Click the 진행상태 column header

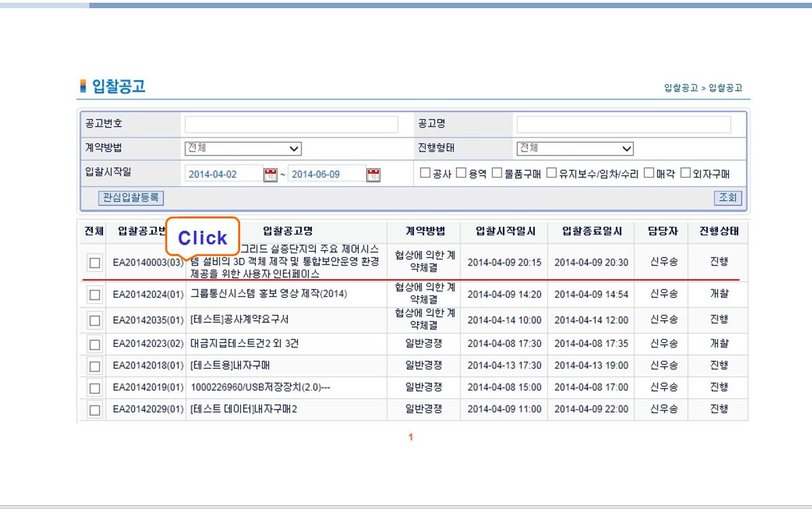(x=719, y=231)
